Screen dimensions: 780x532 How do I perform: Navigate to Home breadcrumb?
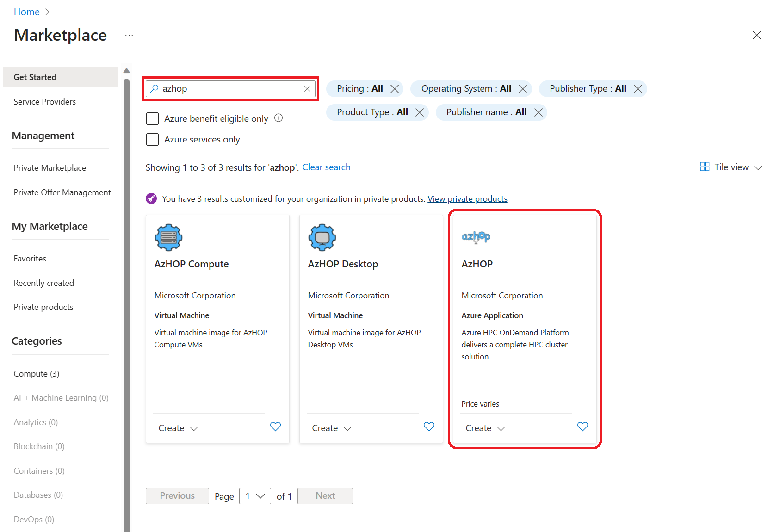pos(27,12)
